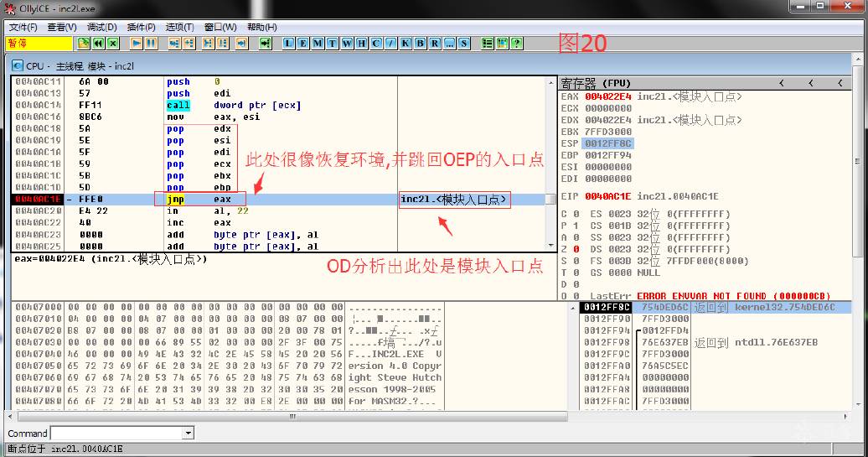Select stack row 0012FF98 return to ntdll
The width and height of the screenshot is (868, 457).
coord(716,342)
